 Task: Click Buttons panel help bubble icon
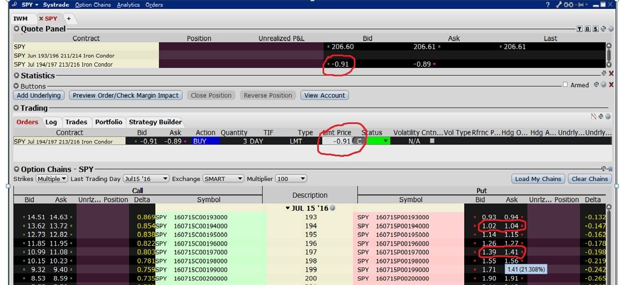[x=603, y=84]
